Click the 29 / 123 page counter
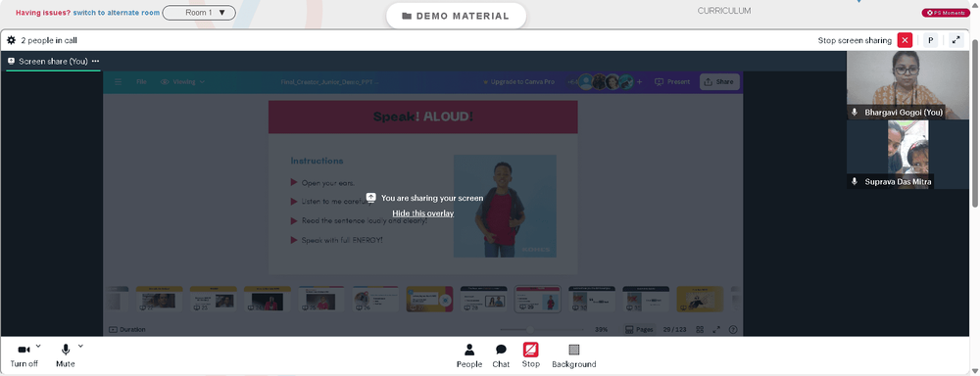The height and width of the screenshot is (376, 980). click(675, 329)
